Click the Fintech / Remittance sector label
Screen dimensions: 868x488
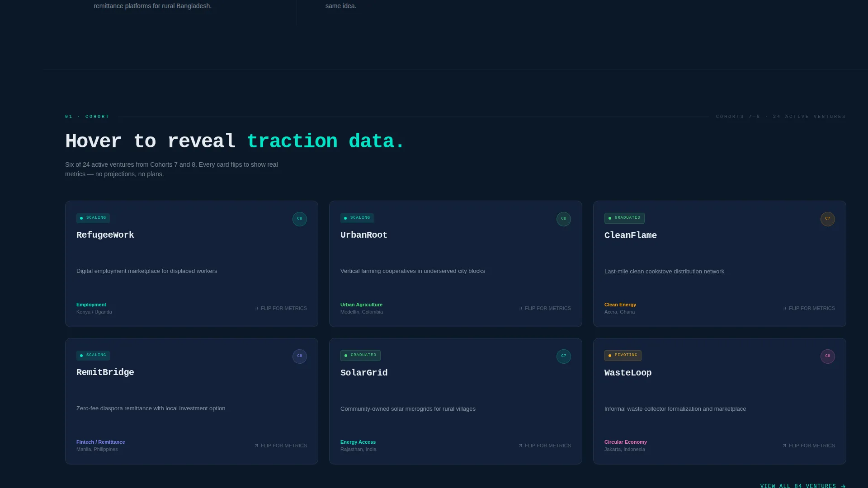[101, 442]
